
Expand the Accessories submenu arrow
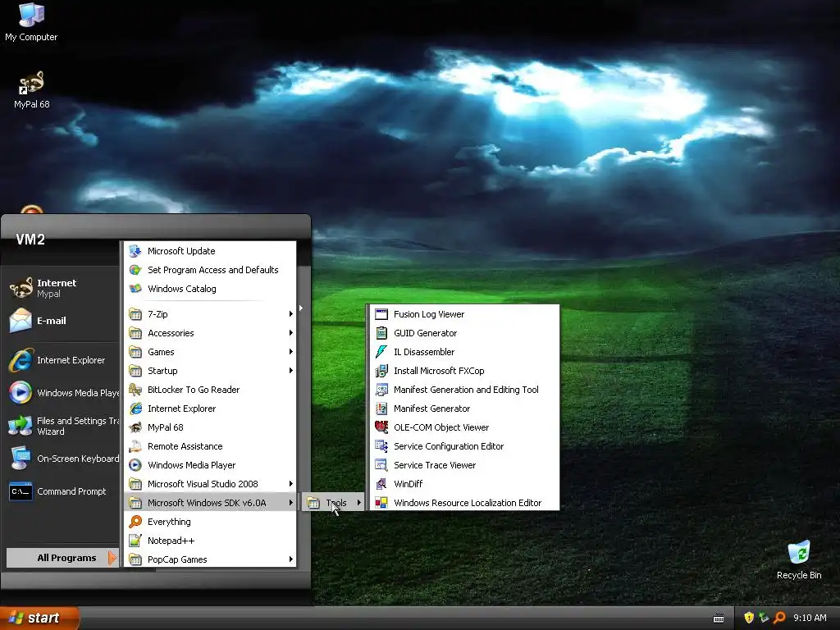pyautogui.click(x=291, y=333)
